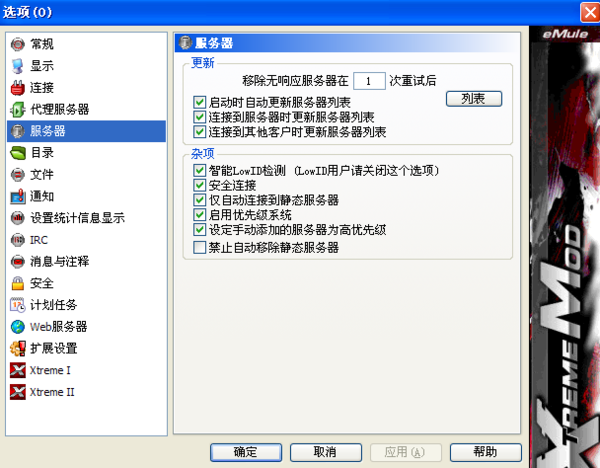Click the server icon in 服务器 header
The image size is (600, 468).
click(185, 42)
